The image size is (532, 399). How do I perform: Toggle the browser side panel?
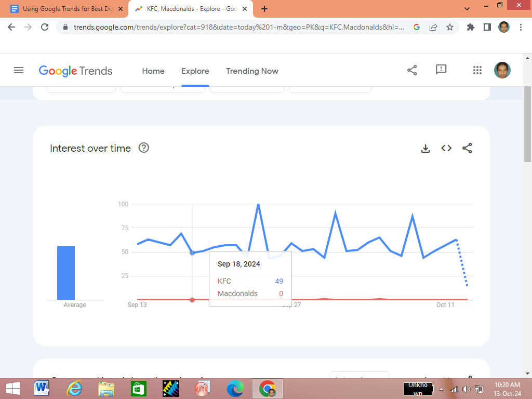[487, 27]
